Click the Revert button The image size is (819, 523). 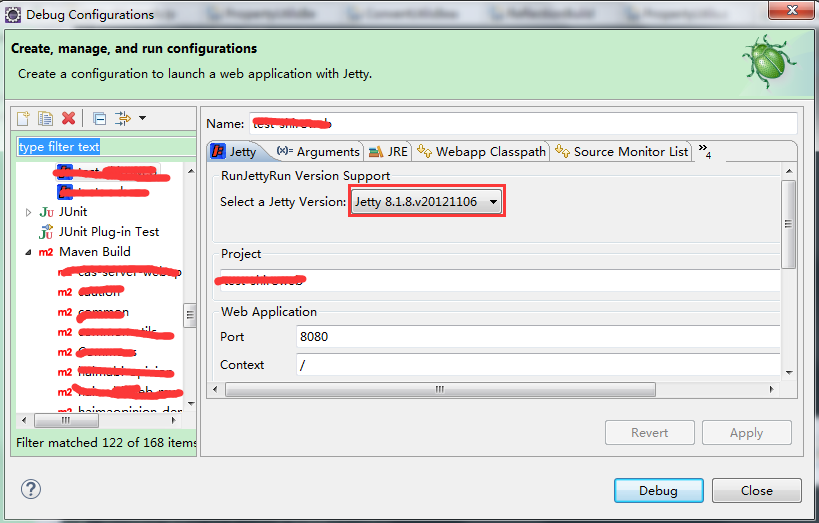click(650, 433)
